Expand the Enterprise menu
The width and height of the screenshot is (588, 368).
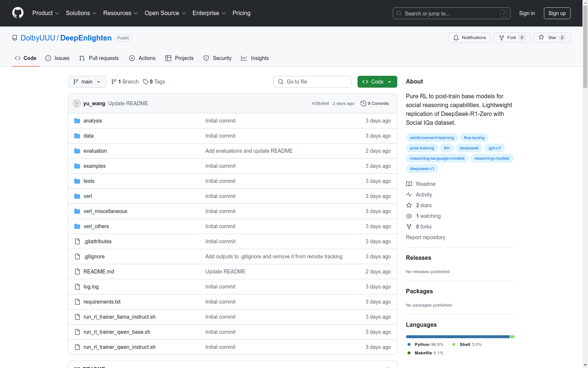(x=209, y=13)
